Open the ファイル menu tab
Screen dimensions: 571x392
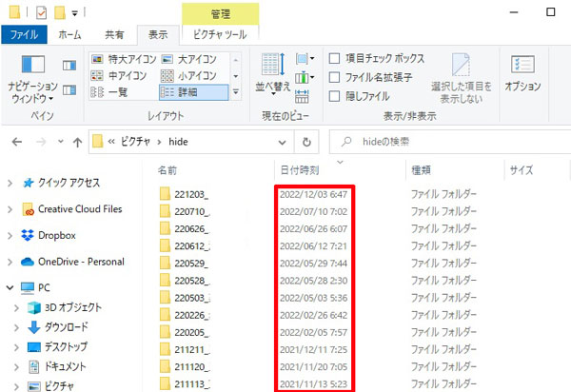point(23,34)
